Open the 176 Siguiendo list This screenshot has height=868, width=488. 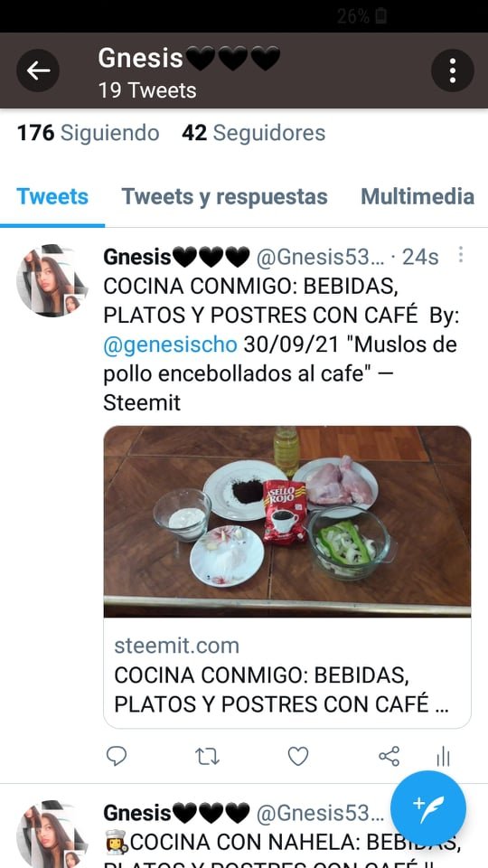pos(88,133)
